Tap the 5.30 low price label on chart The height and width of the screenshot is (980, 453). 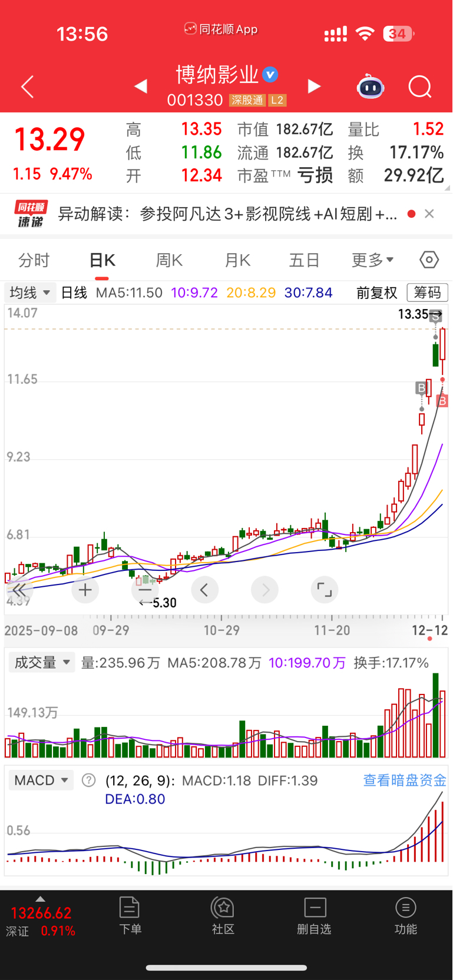point(164,603)
